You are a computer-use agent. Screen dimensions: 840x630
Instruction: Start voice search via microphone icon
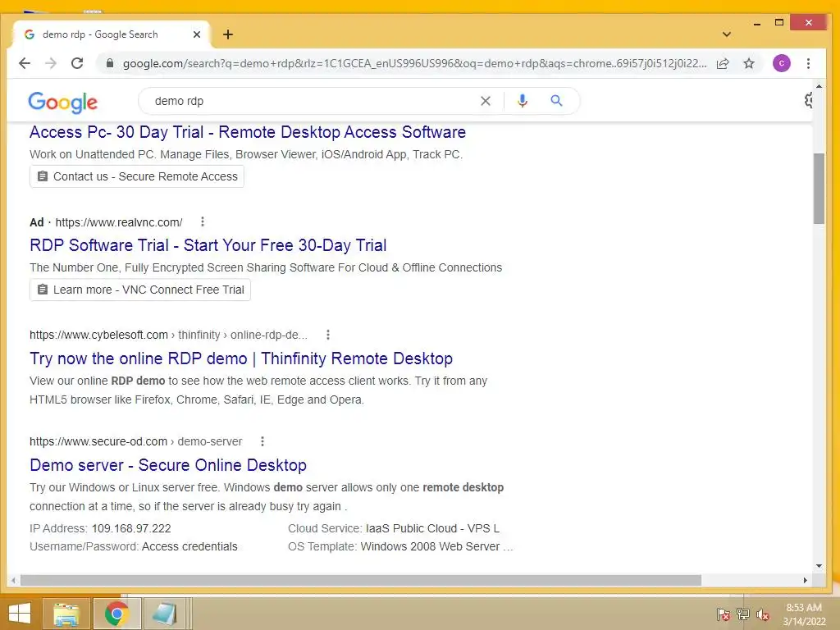pyautogui.click(x=523, y=101)
